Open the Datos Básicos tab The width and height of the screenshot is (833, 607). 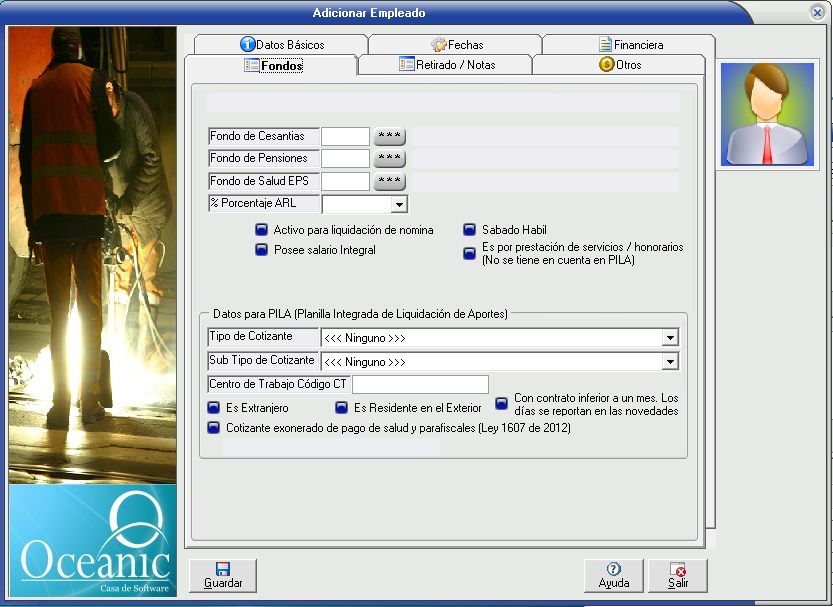[281, 45]
